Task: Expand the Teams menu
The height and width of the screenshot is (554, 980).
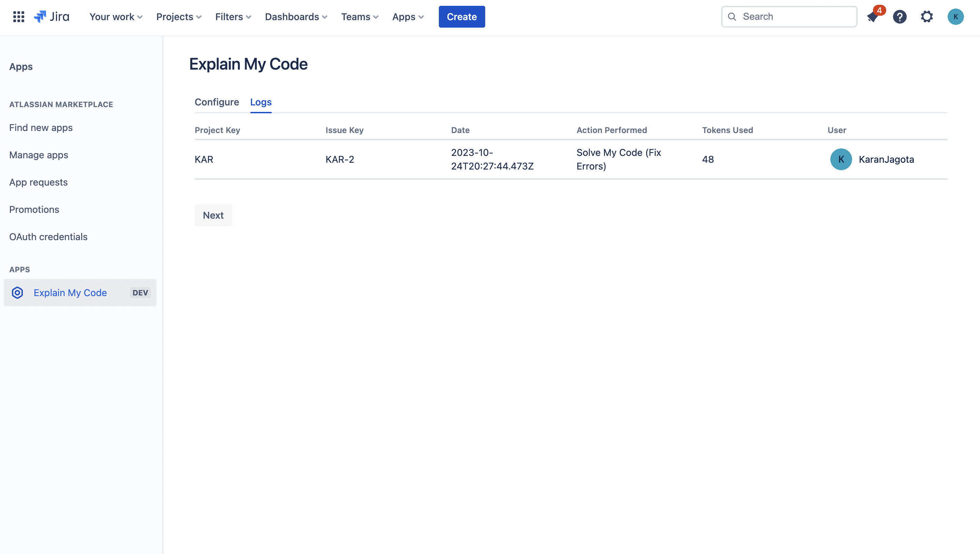Action: click(359, 17)
